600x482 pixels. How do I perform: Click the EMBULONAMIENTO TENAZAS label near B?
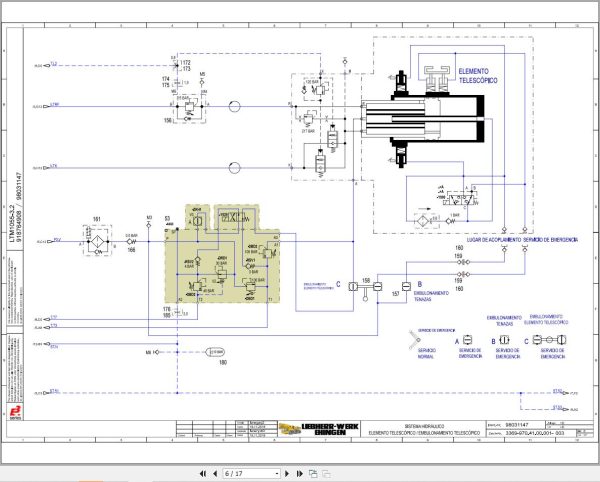click(431, 296)
